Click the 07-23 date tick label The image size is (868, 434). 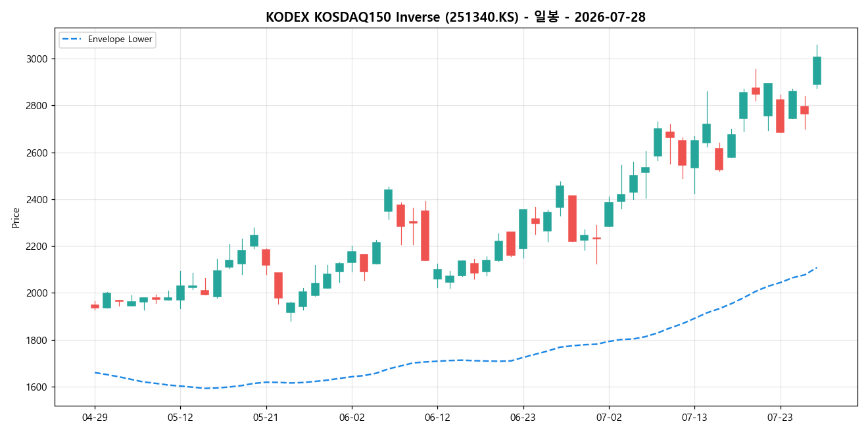tap(780, 418)
